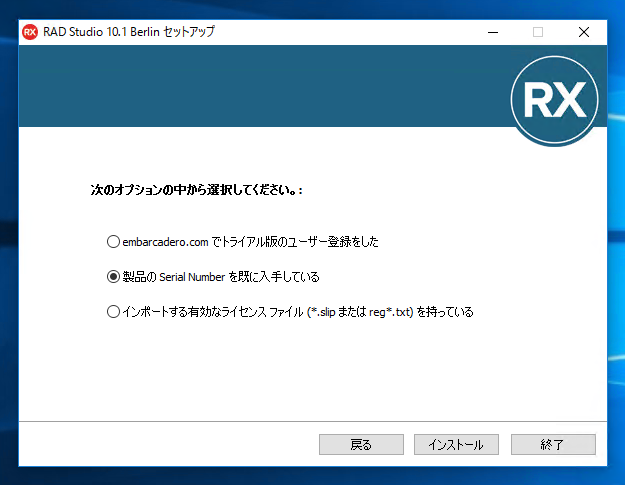Select the import license file radio option
This screenshot has height=485, width=625.
point(113,312)
